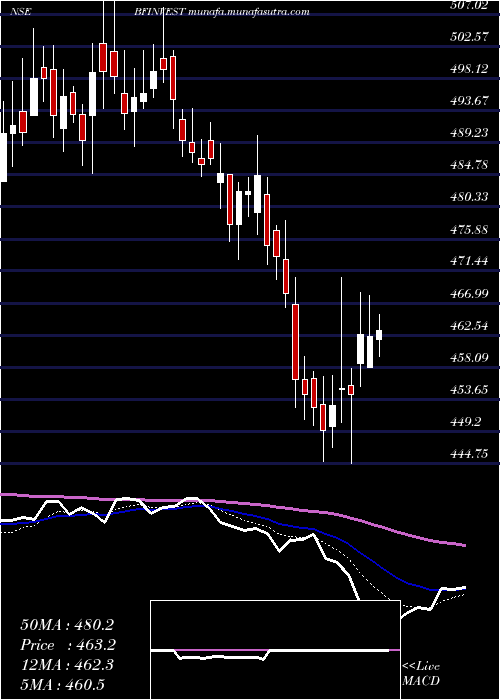
Task: Select the 502.57 price axis label
Action: coord(468,37)
